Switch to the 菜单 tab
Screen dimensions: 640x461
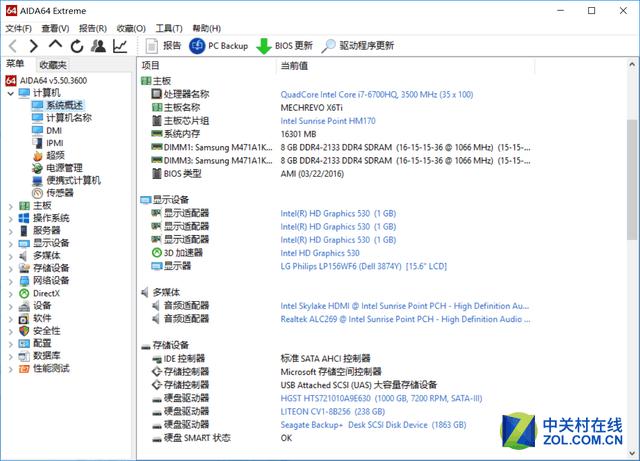[x=15, y=64]
